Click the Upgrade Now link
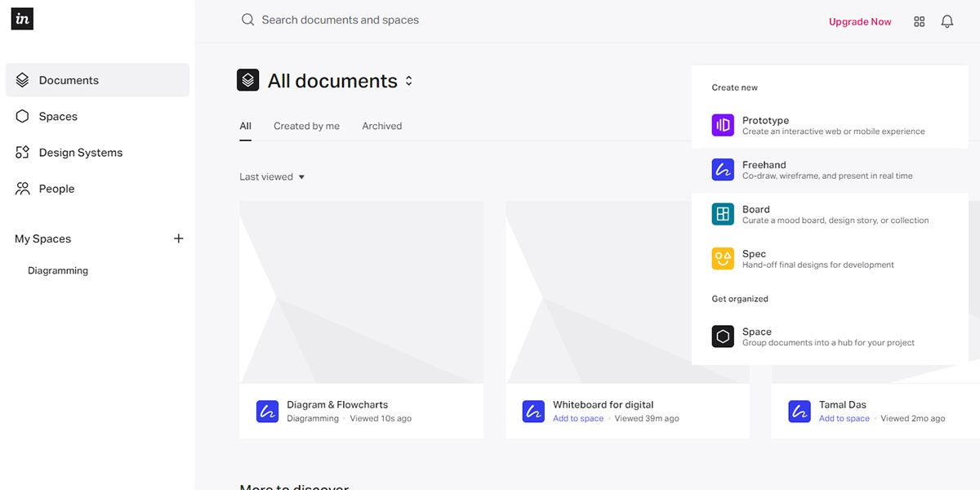 [860, 22]
